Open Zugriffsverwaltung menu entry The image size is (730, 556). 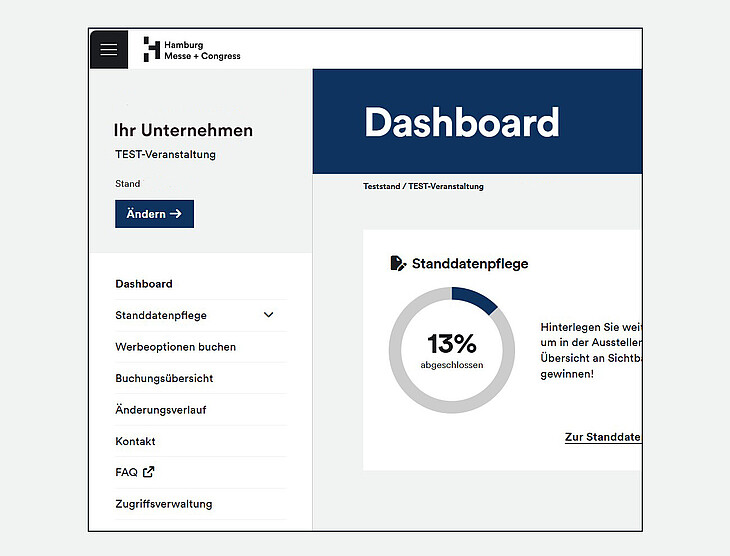[x=164, y=504]
